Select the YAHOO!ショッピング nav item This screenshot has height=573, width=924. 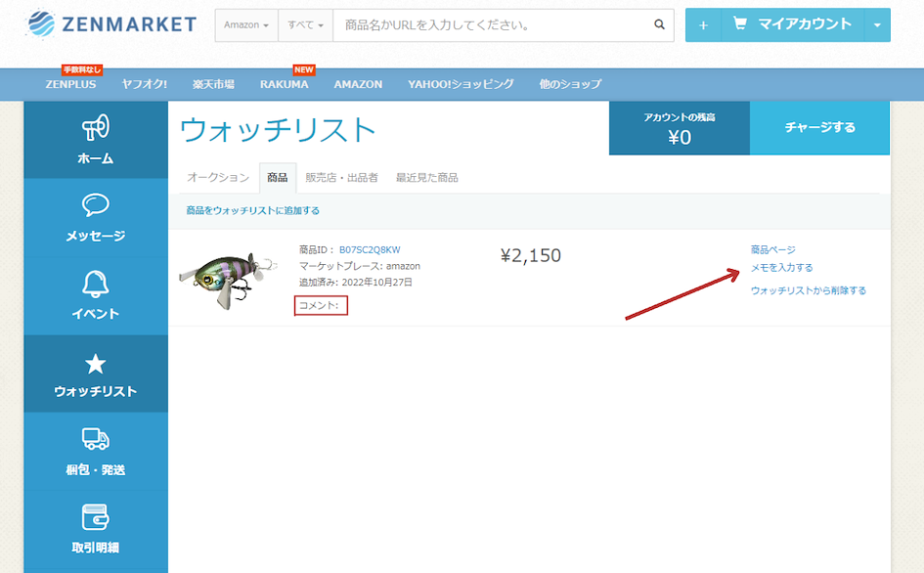461,84
